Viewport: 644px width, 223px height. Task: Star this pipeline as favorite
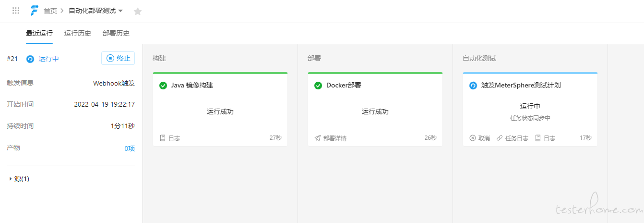point(138,11)
